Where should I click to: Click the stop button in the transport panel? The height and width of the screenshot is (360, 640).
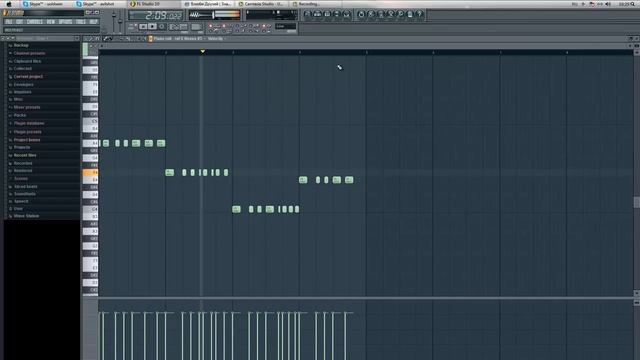point(152,27)
